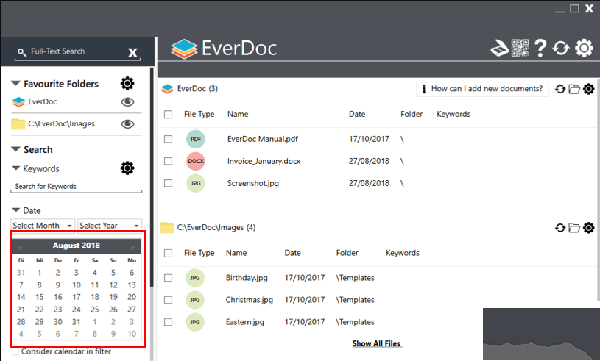Open the Select Year dropdown

pos(109,225)
